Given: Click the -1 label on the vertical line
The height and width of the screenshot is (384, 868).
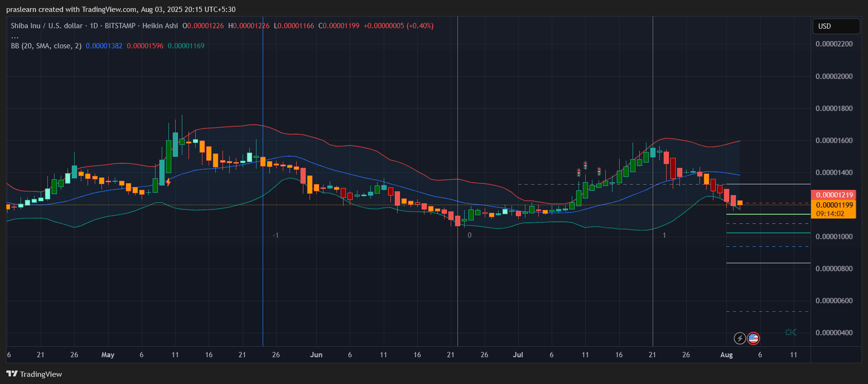Looking at the screenshot, I should click(x=276, y=235).
